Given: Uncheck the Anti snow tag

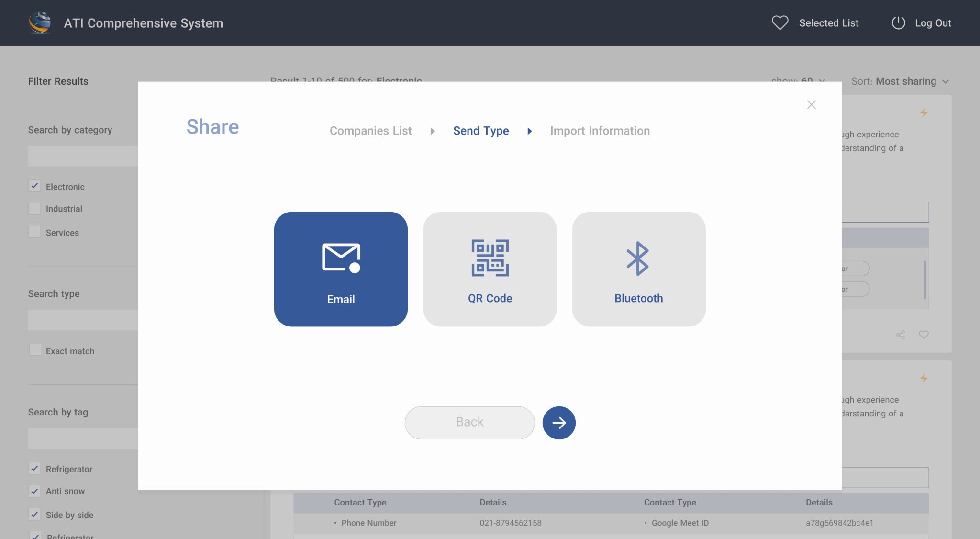Looking at the screenshot, I should pos(34,491).
